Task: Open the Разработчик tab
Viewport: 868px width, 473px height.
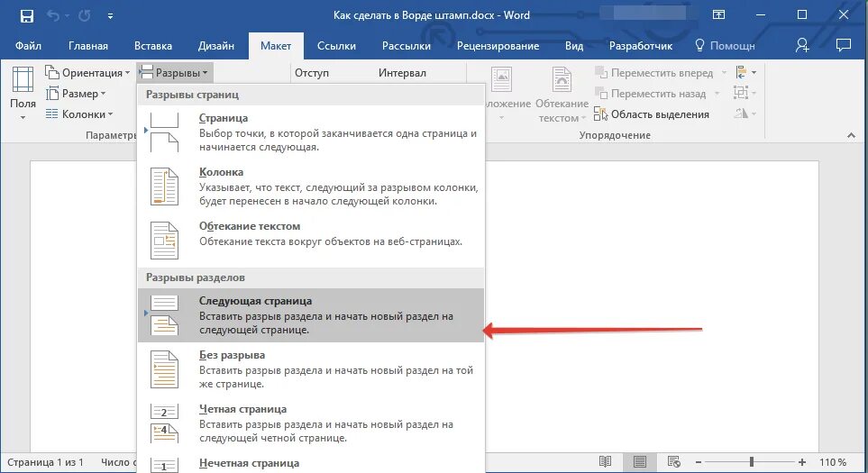Action: pyautogui.click(x=641, y=46)
